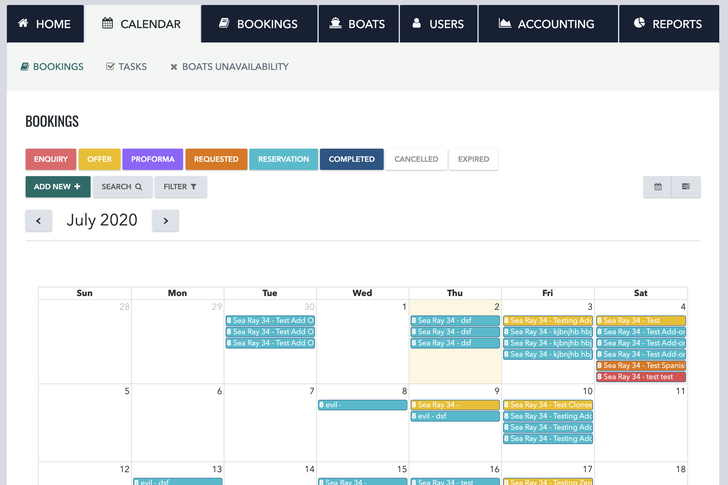
Task: Toggle Cancelled status filter
Action: 416,159
